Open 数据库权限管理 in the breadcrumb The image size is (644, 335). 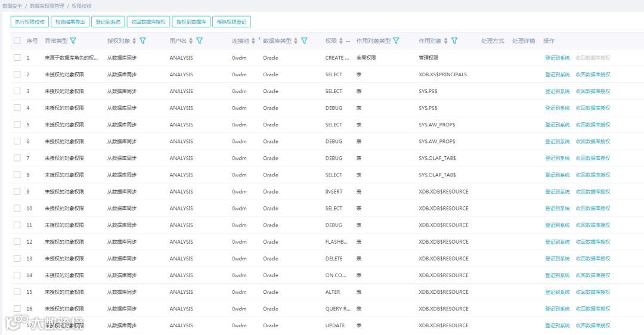pos(47,6)
